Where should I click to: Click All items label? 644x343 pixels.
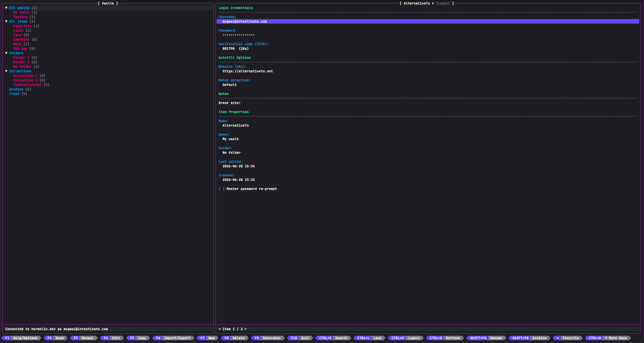coord(18,21)
